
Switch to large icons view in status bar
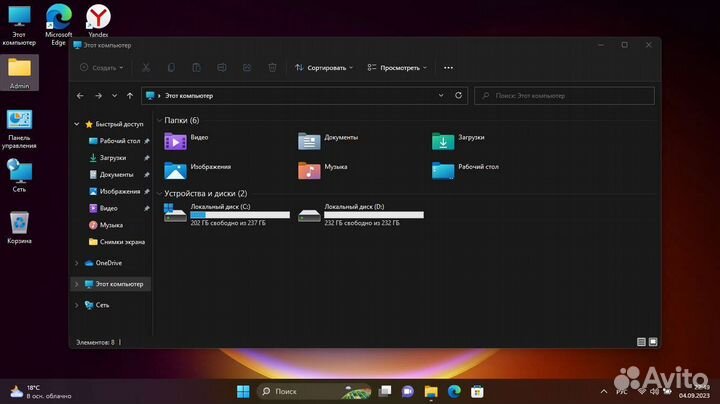click(x=653, y=342)
